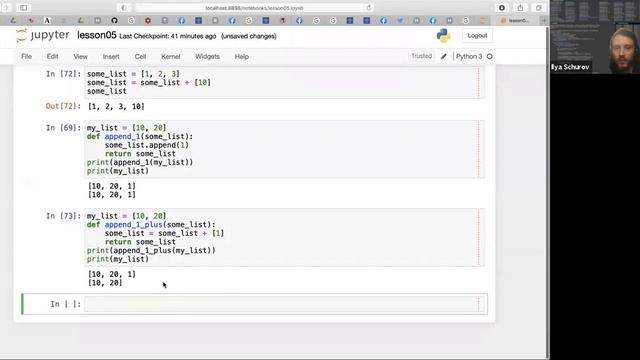The height and width of the screenshot is (360, 640).
Task: Click the empty In [ ]: prompt
Action: tap(65, 304)
